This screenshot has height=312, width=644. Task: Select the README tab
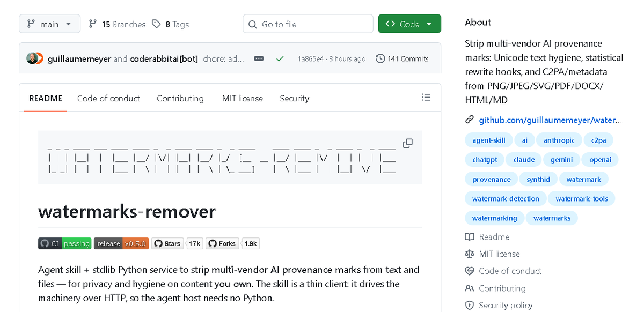pos(46,99)
